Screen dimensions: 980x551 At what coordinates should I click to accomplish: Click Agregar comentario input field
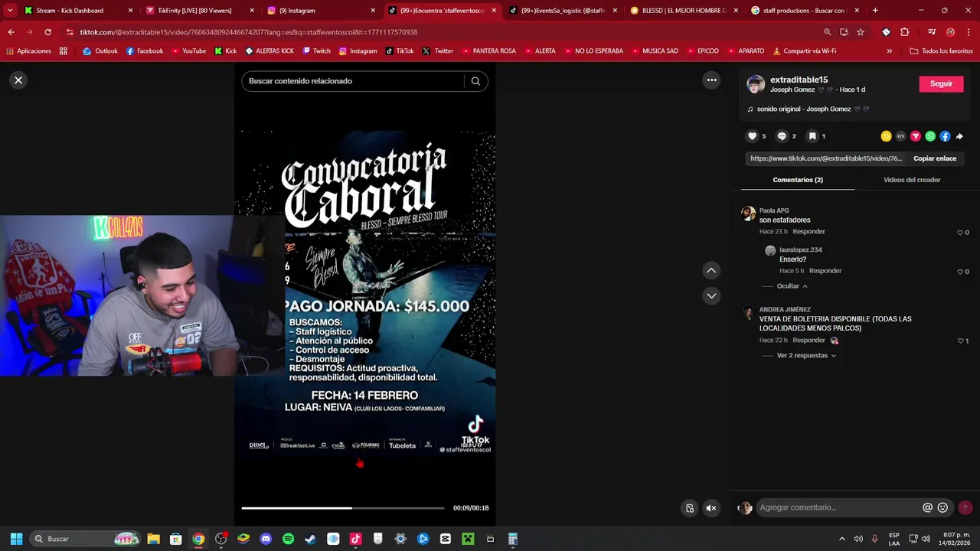pos(838,507)
